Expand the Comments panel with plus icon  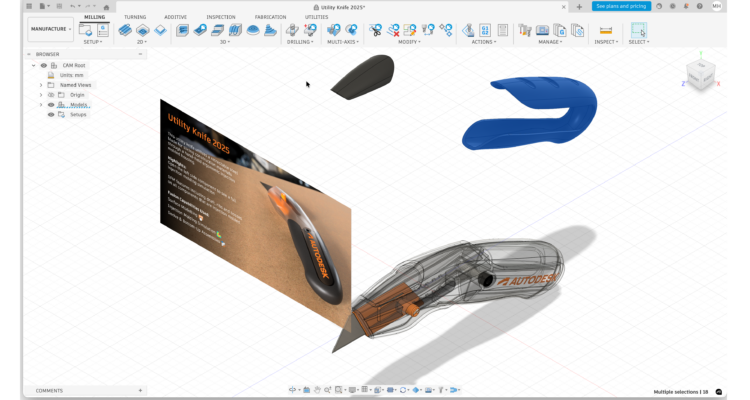pyautogui.click(x=140, y=390)
